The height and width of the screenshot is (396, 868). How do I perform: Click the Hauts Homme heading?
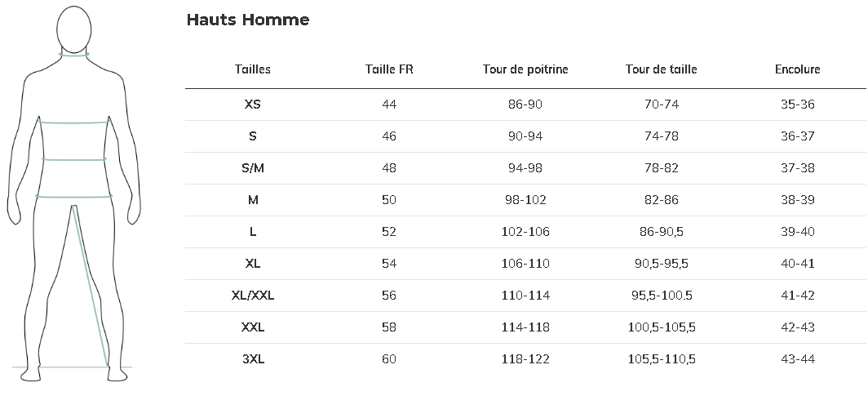248,20
